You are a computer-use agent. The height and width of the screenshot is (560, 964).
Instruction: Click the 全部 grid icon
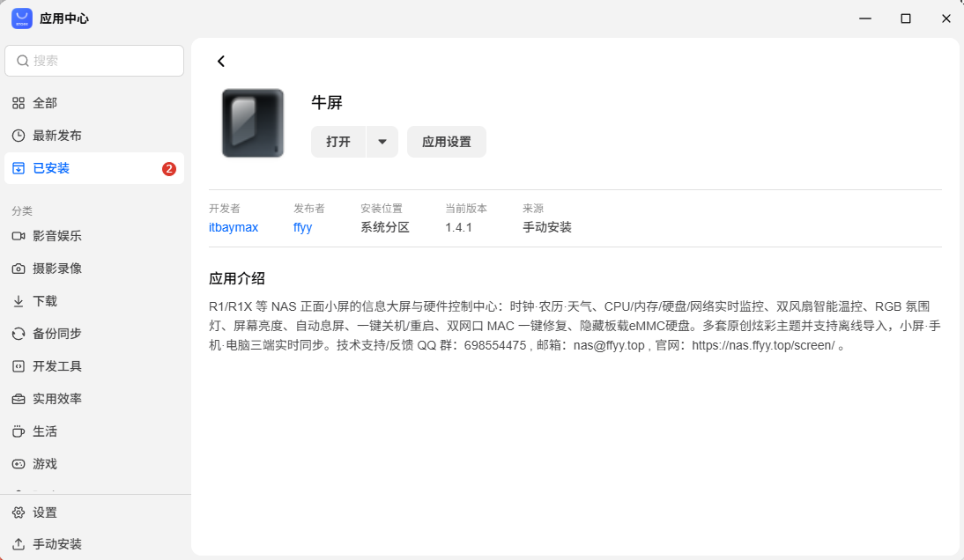click(19, 103)
